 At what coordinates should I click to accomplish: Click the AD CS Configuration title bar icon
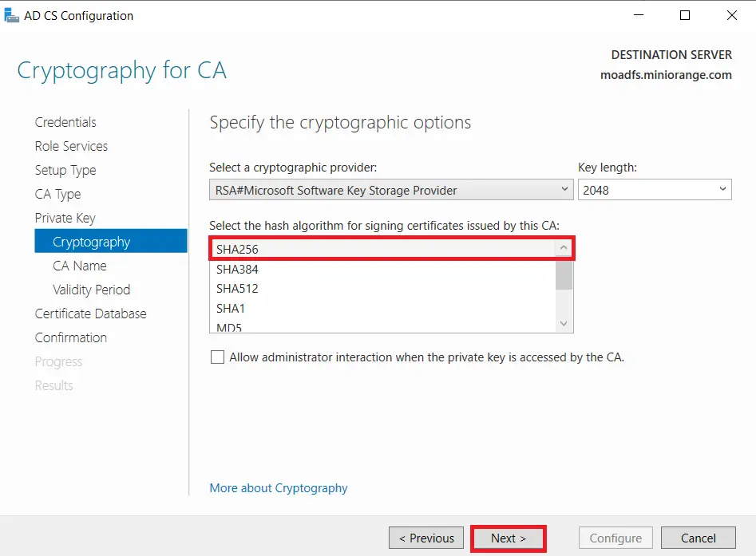point(11,15)
